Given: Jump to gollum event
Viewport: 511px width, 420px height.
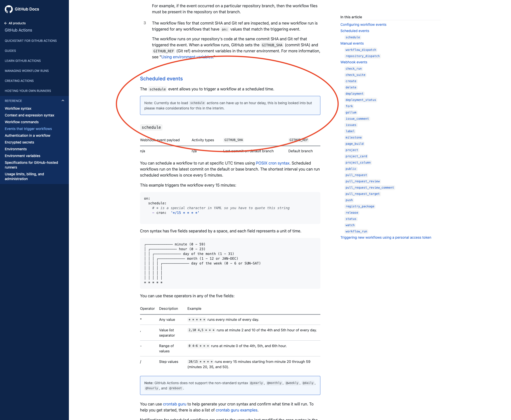Looking at the screenshot, I should point(351,112).
